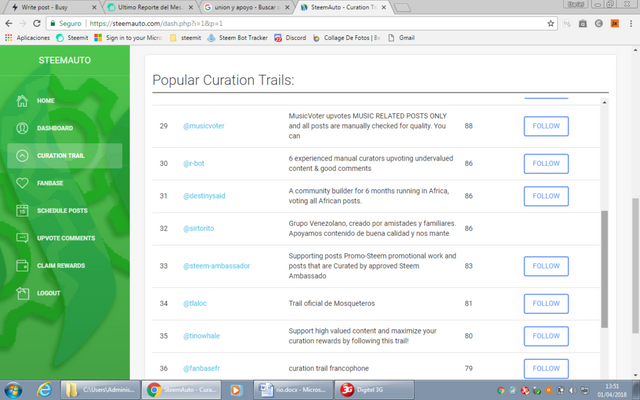This screenshot has height=400, width=640.
Task: Switch to the Ultimo Reporte del Mes tab
Action: (150, 7)
